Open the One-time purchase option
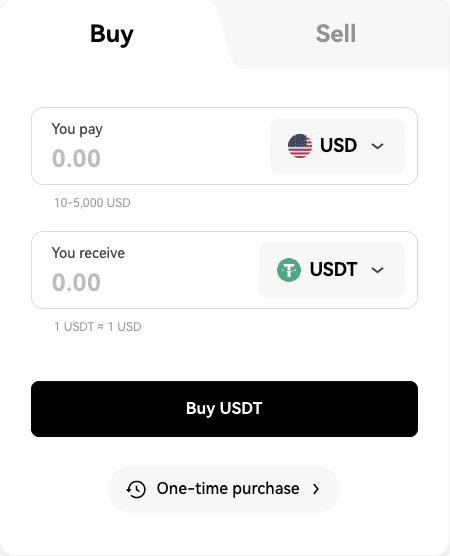 [224, 489]
